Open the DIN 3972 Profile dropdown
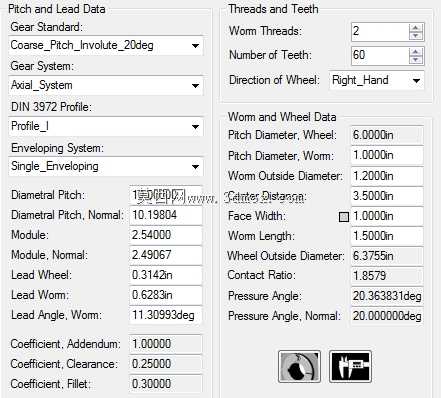This screenshot has height=398, width=441. click(106, 126)
